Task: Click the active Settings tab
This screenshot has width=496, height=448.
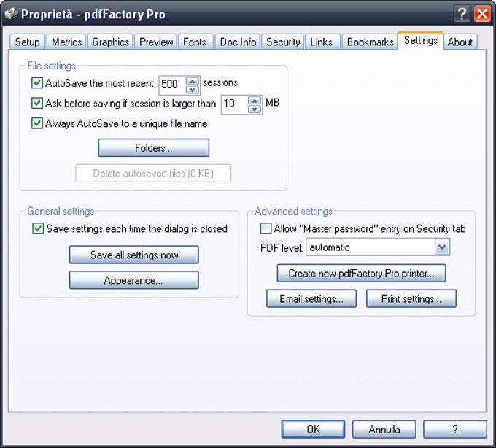Action: [x=421, y=41]
